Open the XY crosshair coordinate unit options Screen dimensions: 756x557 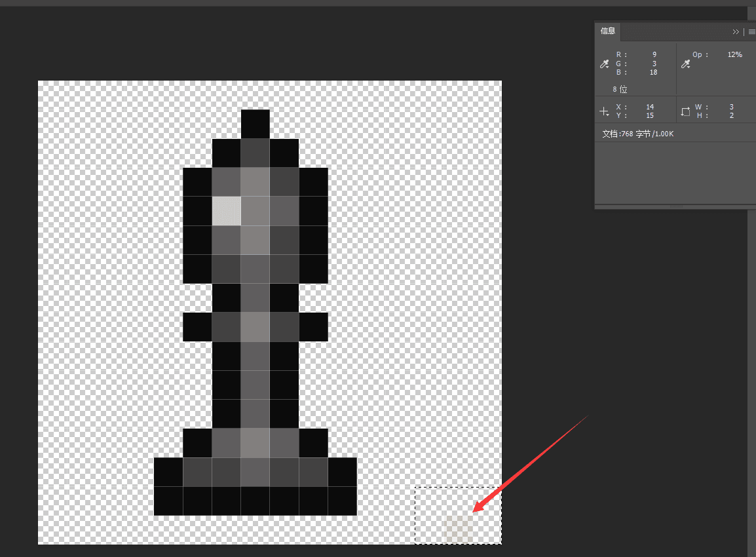pyautogui.click(x=604, y=111)
